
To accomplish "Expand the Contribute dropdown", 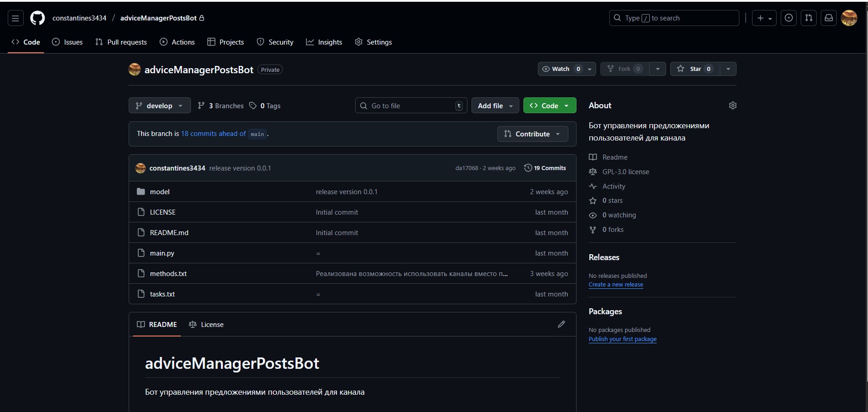I will pos(533,134).
